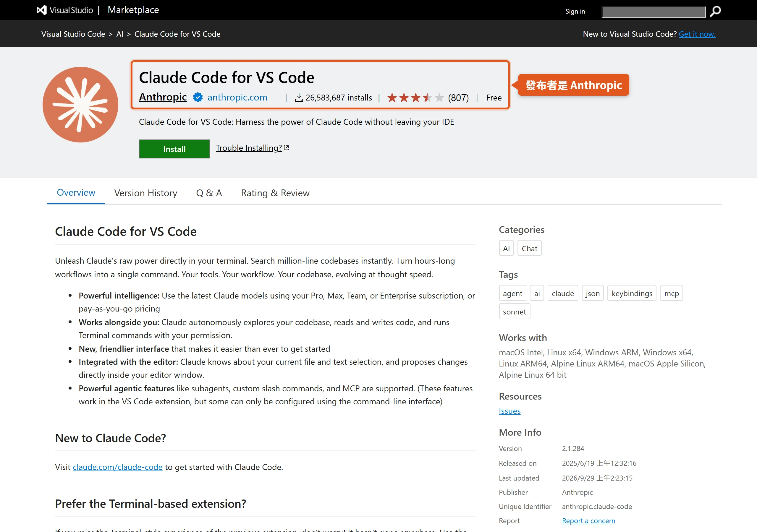The image size is (757, 532).
Task: Select the agent tag
Action: coord(512,293)
